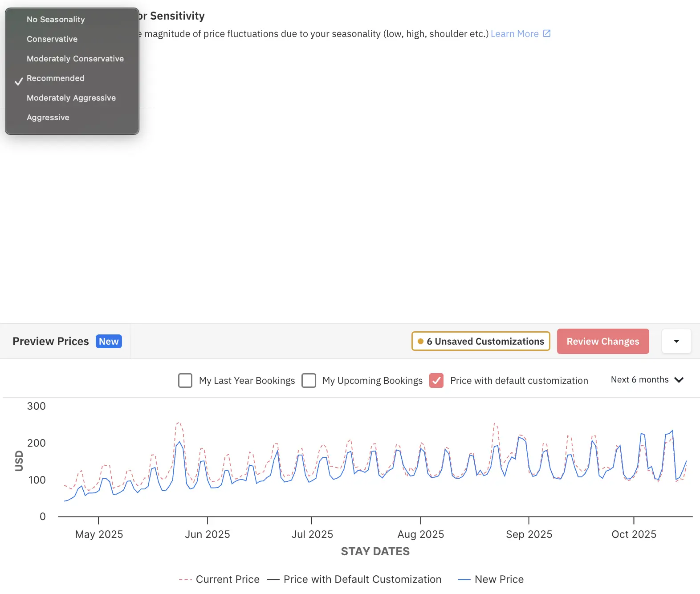The height and width of the screenshot is (594, 700).
Task: Select the checked Recommended option
Action: (x=56, y=78)
